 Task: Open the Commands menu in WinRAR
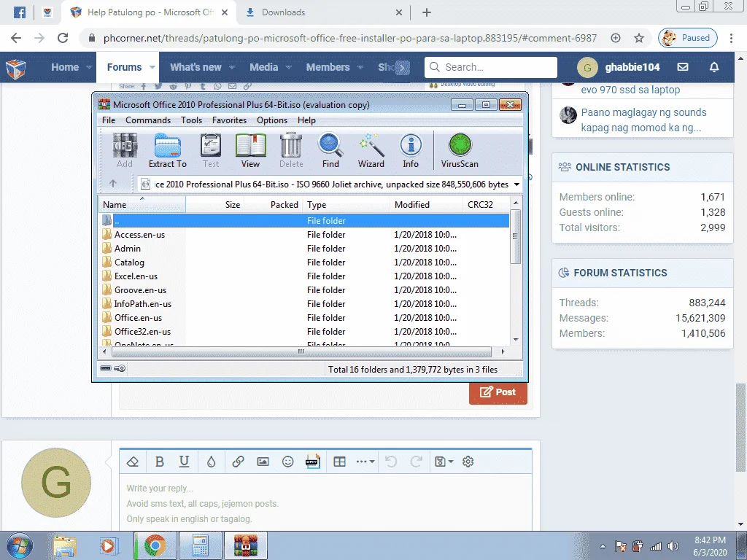coord(148,120)
